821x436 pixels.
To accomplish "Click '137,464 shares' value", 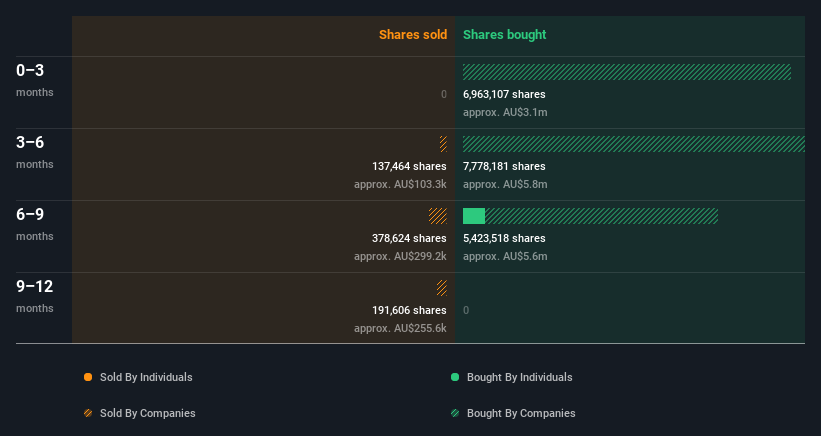I will [x=409, y=166].
